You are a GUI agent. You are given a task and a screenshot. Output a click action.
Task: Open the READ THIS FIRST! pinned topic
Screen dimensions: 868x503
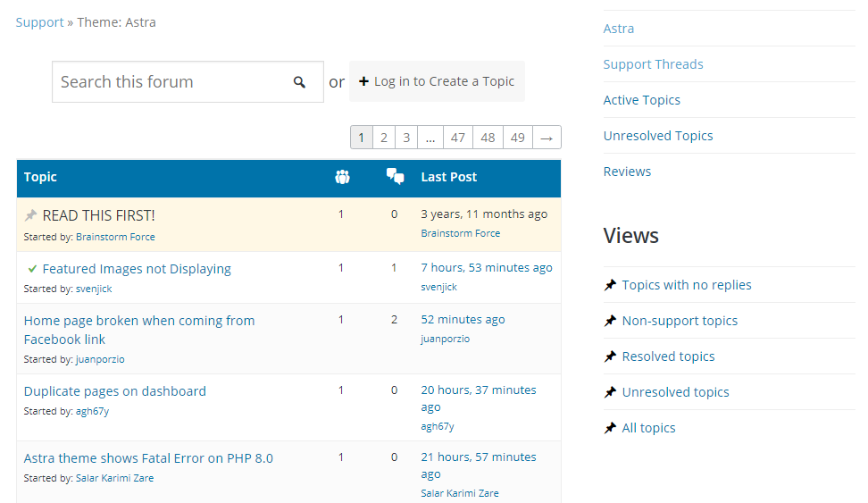(98, 215)
